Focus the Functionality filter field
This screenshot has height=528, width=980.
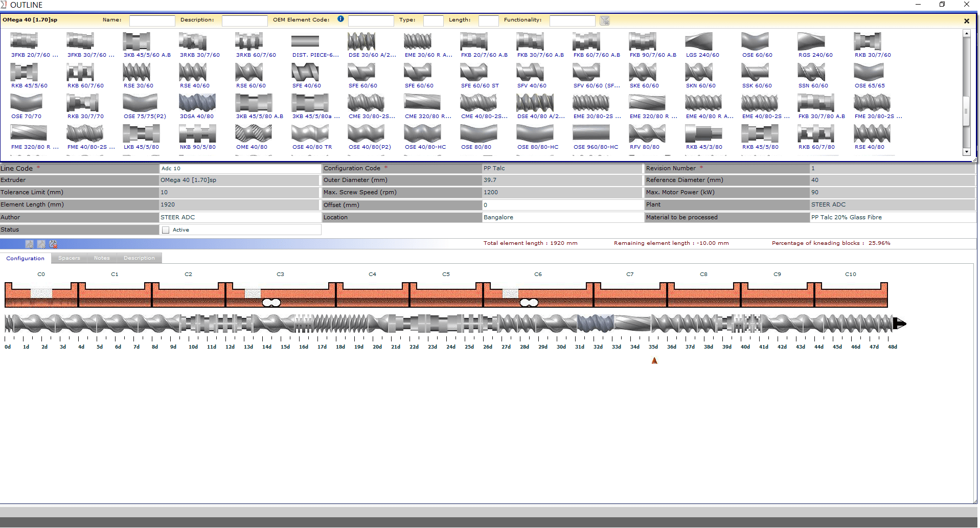[x=572, y=20]
